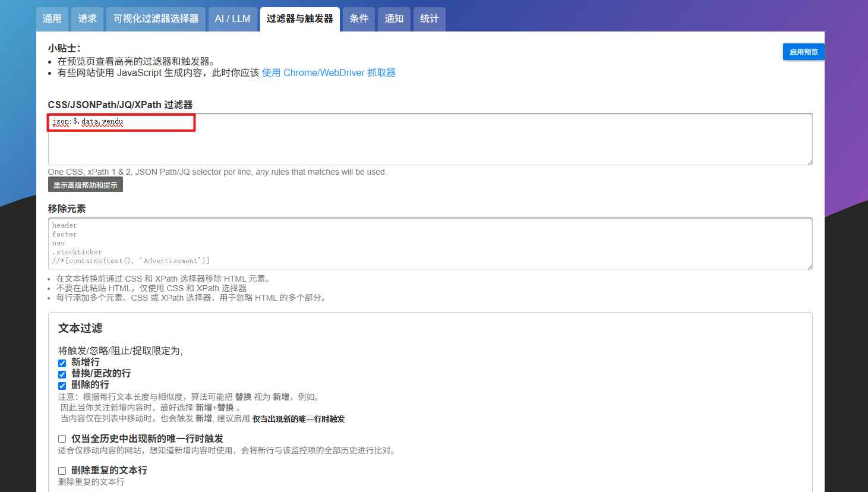868x492 pixels.
Task: Open the 条件 tab
Action: [x=359, y=19]
